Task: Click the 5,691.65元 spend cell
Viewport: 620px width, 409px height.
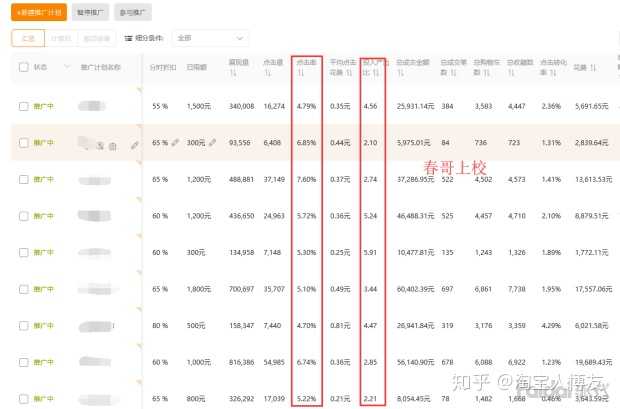Action: pyautogui.click(x=592, y=106)
